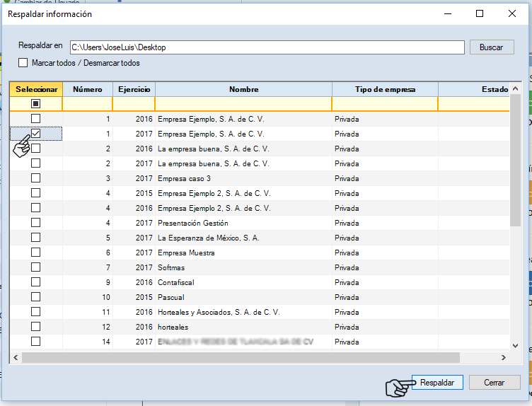Click the Buscar button
532x406 pixels.
point(491,47)
